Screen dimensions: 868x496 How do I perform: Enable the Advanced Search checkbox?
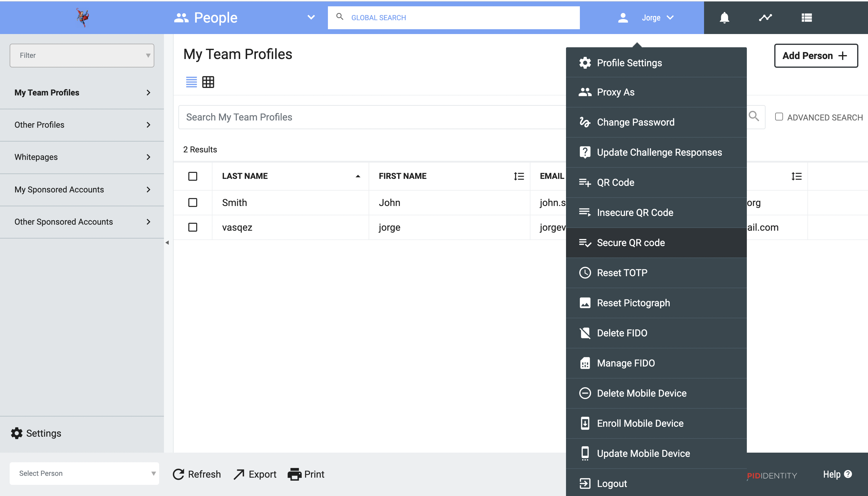tap(779, 117)
